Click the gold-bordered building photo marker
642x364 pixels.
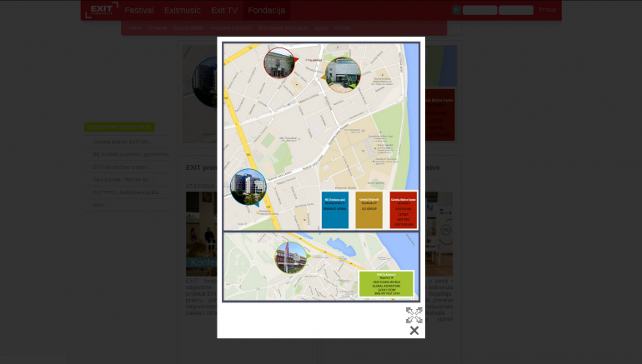[x=343, y=74]
